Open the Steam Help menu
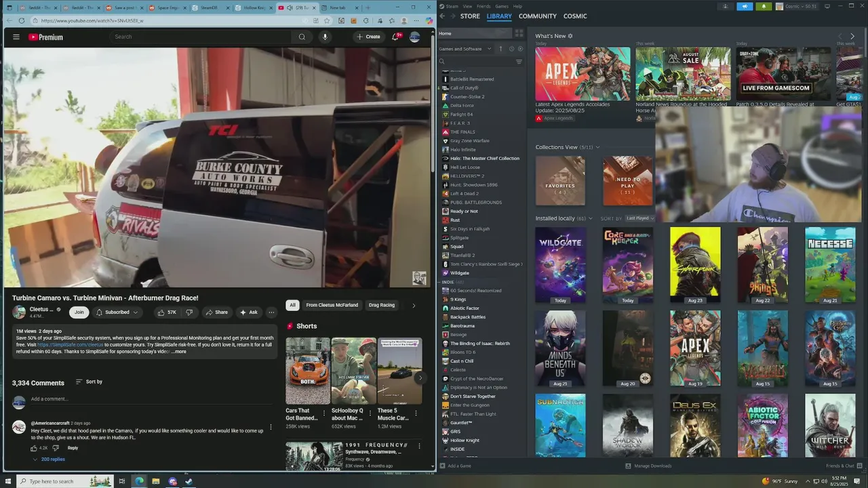 [517, 6]
